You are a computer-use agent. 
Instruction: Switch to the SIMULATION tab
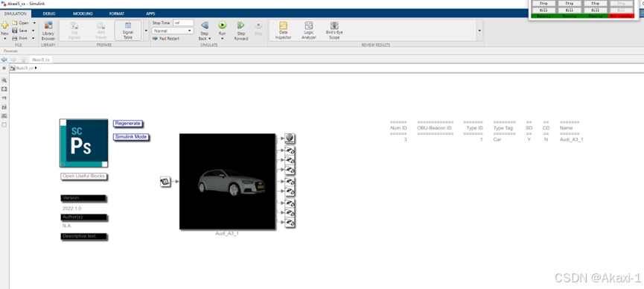tap(15, 13)
